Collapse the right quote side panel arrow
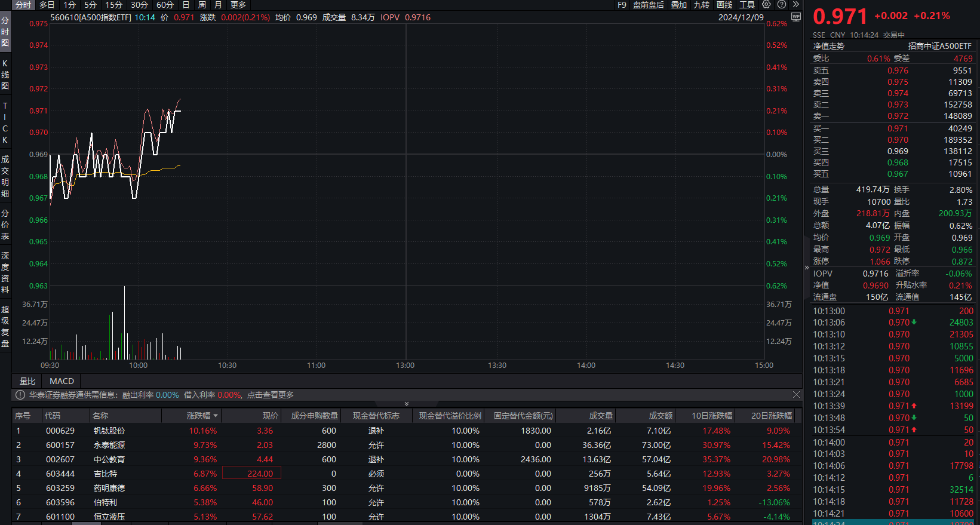The image size is (980, 525). click(806, 268)
